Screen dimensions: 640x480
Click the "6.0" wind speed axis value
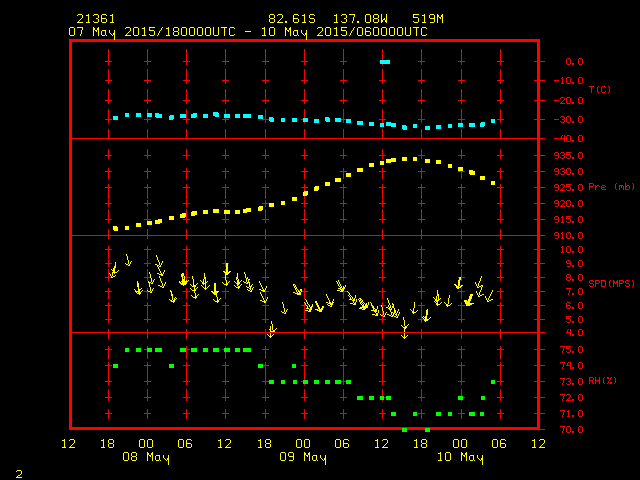point(574,306)
